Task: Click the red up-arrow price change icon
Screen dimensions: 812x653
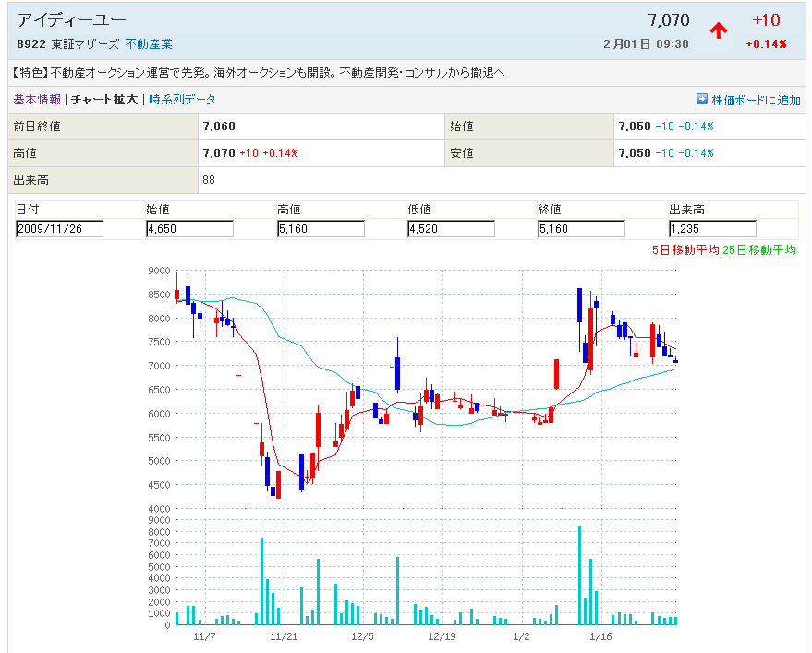Action: [718, 30]
